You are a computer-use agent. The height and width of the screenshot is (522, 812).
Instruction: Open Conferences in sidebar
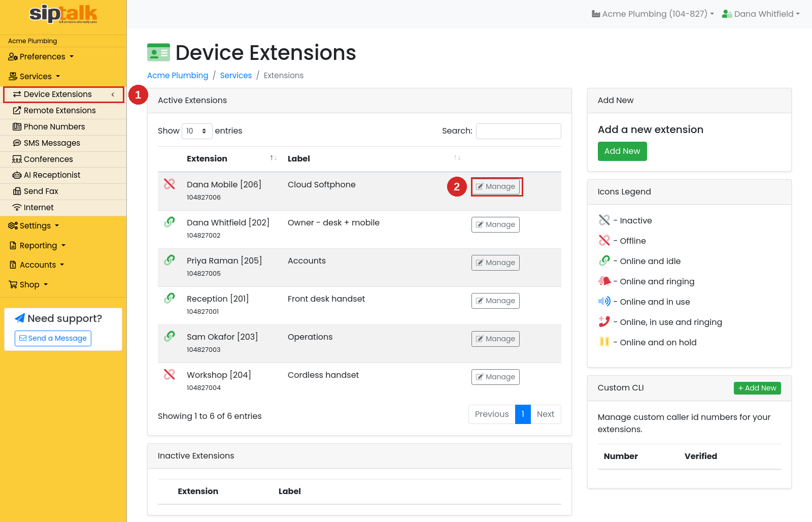point(63,159)
